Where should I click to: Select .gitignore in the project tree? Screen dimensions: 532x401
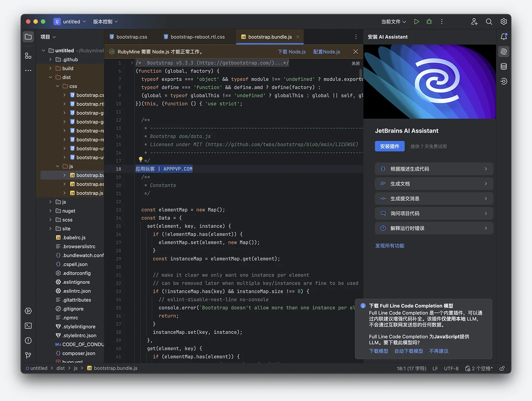point(70,309)
